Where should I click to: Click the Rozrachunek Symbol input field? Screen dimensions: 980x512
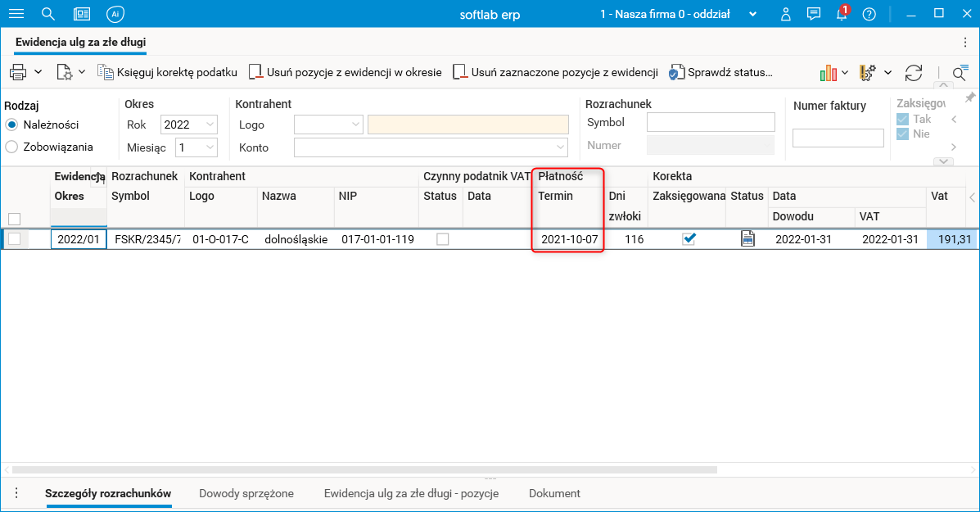[711, 122]
